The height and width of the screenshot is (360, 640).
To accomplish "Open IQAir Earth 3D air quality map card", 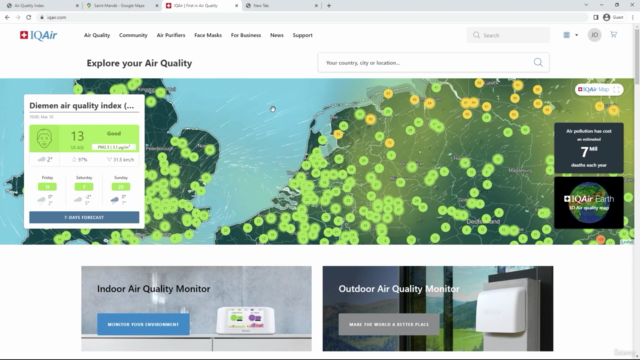I will coord(589,202).
